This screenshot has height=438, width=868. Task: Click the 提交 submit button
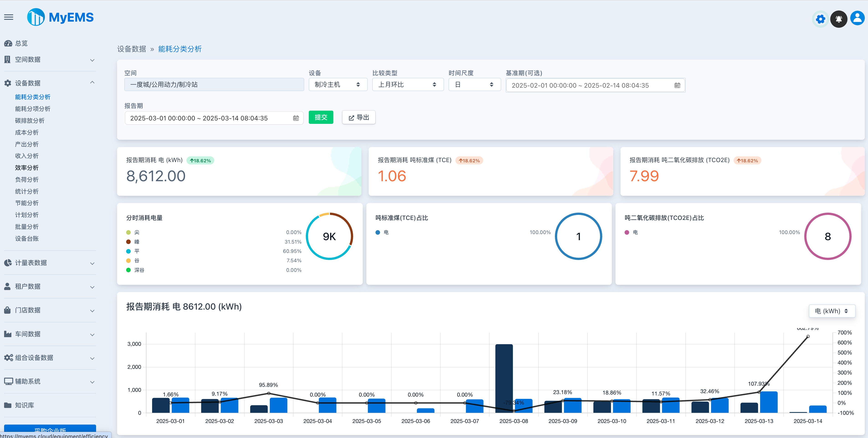[x=321, y=117]
